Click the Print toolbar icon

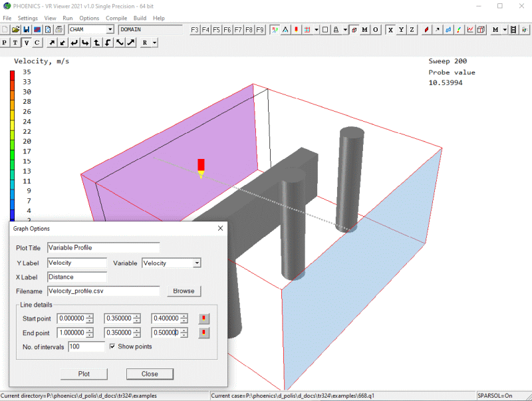click(x=59, y=29)
